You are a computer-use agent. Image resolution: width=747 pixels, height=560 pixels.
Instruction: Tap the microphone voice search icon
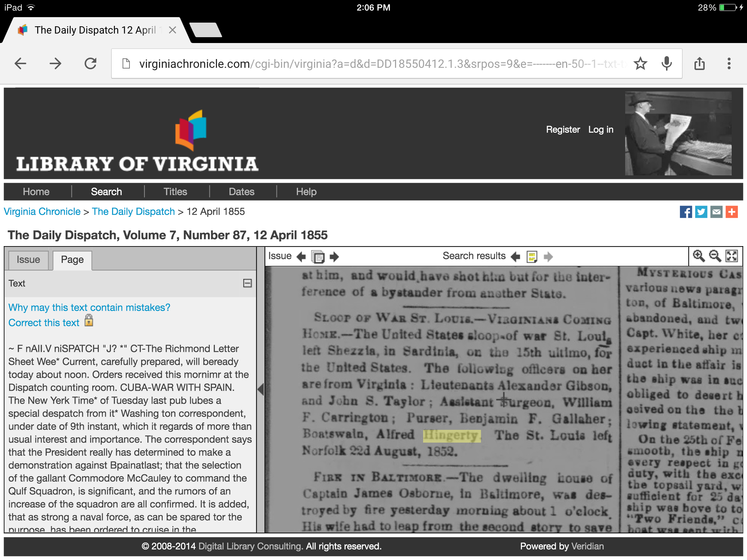click(x=666, y=64)
